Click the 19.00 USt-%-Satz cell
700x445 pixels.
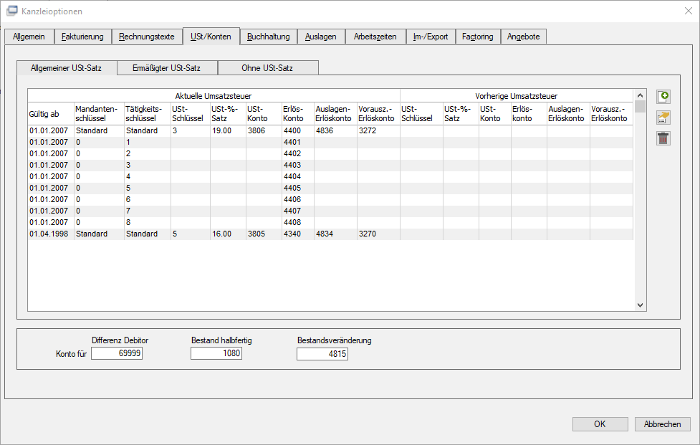click(x=228, y=131)
